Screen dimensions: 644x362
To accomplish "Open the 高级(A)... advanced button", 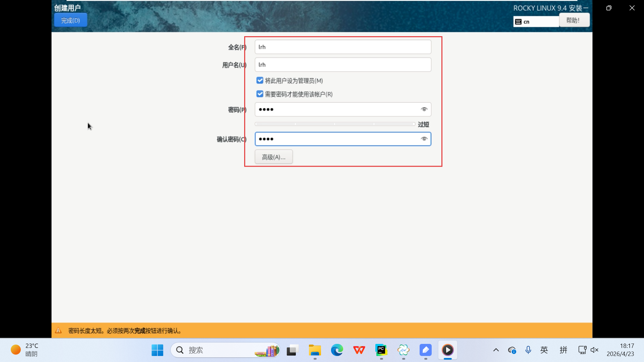I will [273, 157].
